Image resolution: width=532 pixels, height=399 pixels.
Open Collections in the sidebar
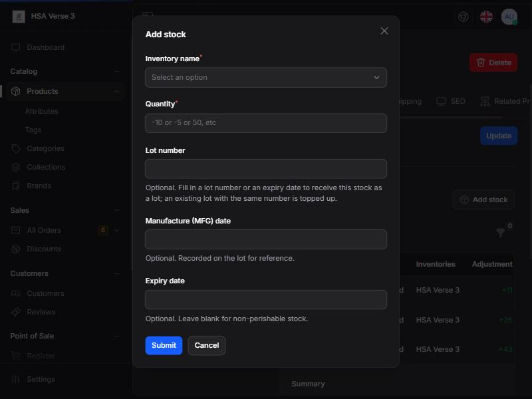[x=46, y=168]
